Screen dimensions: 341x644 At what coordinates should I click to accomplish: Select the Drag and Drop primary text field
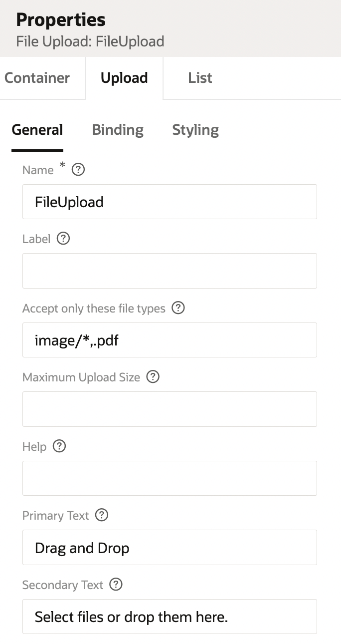pyautogui.click(x=170, y=547)
